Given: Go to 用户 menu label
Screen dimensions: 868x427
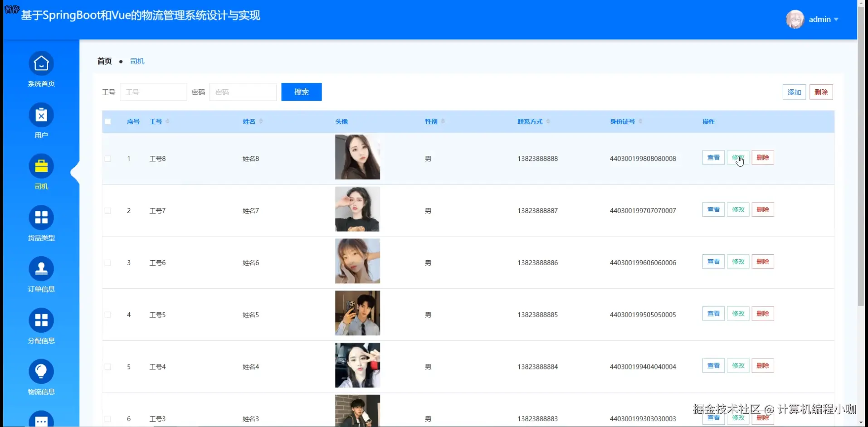Looking at the screenshot, I should 41,136.
